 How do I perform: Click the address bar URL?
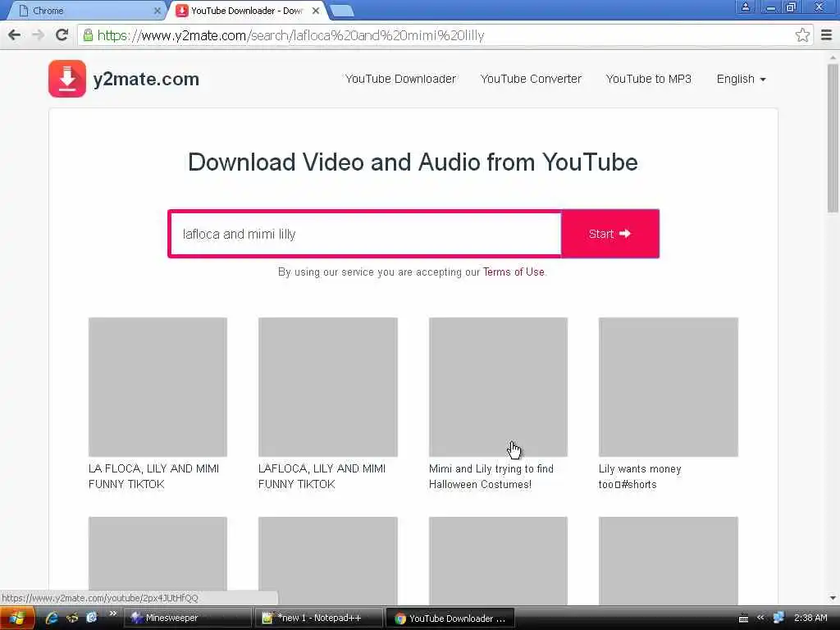[291, 35]
